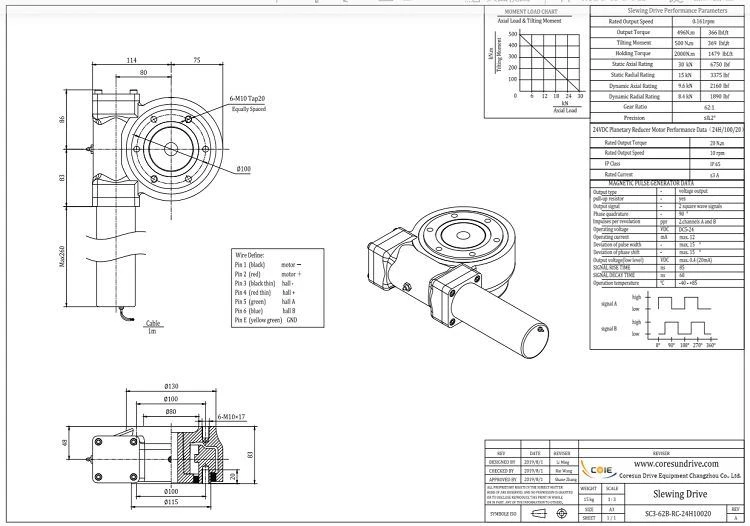Image resolution: width=750 pixels, height=526 pixels.
Task: Select the Slewing Drive title text
Action: (680, 494)
